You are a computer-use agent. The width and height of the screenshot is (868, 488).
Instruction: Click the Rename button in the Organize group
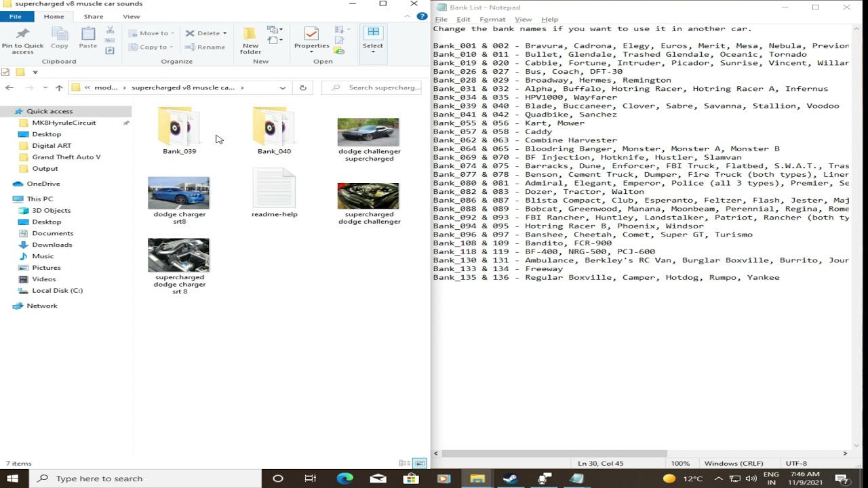pos(205,47)
